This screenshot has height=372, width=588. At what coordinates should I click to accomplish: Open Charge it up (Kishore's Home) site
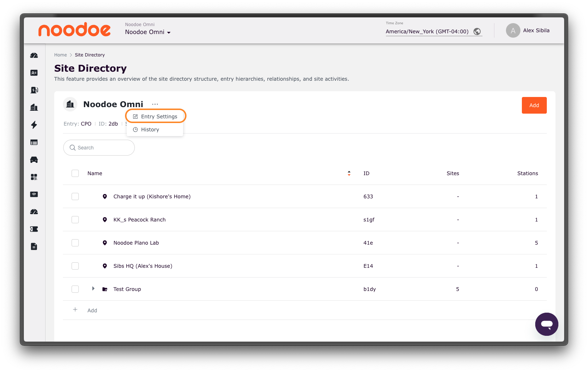[x=152, y=196]
